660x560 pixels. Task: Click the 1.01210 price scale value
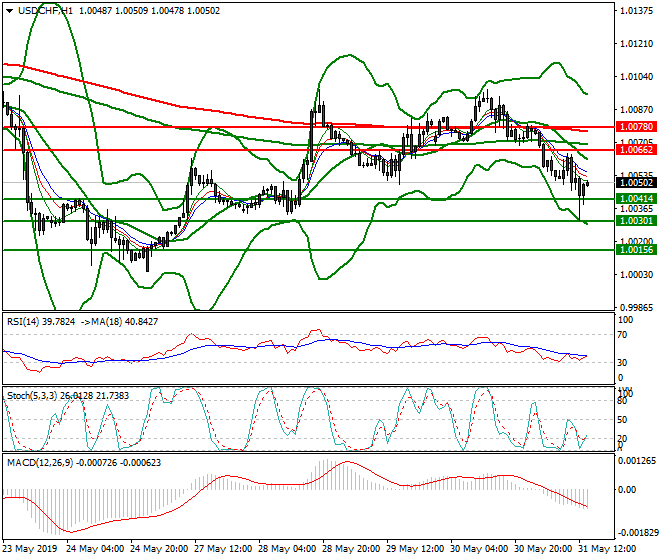pyautogui.click(x=637, y=44)
